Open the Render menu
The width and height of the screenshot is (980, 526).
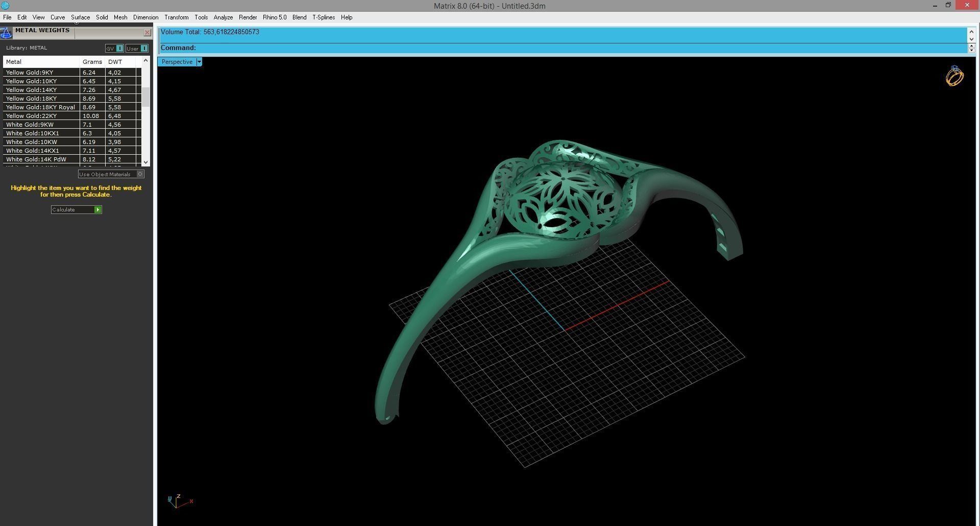point(248,17)
